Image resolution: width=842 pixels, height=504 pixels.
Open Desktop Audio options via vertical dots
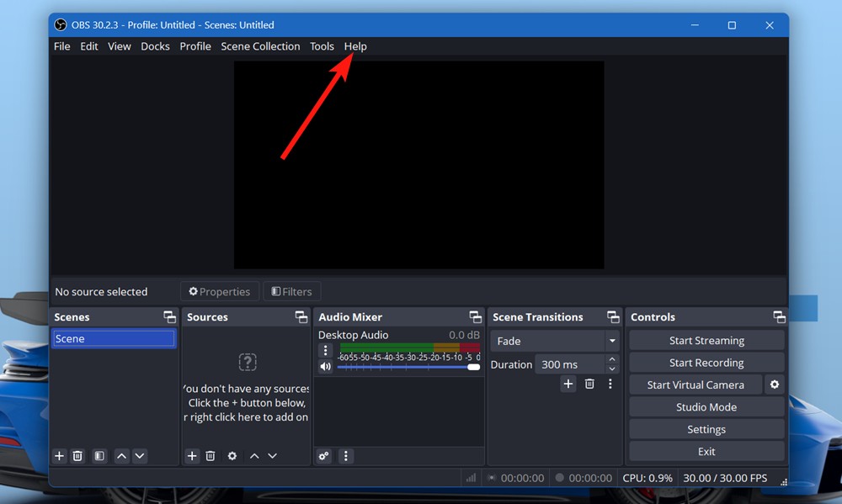pyautogui.click(x=325, y=349)
